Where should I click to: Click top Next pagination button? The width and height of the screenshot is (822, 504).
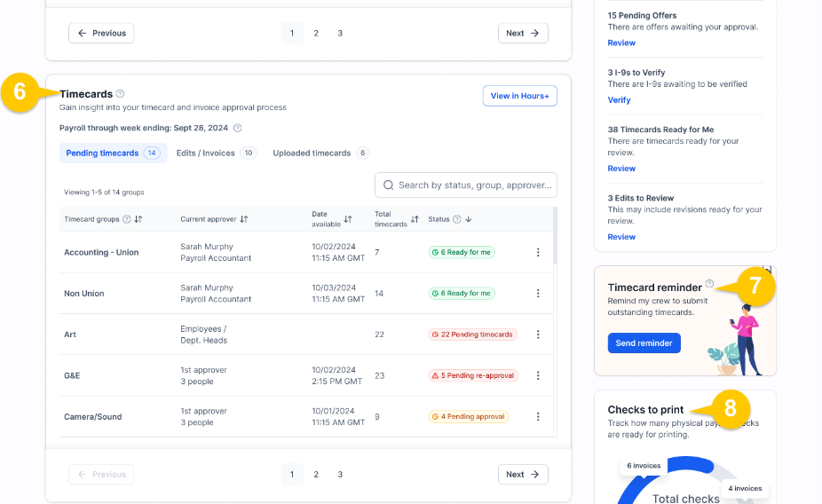[523, 33]
